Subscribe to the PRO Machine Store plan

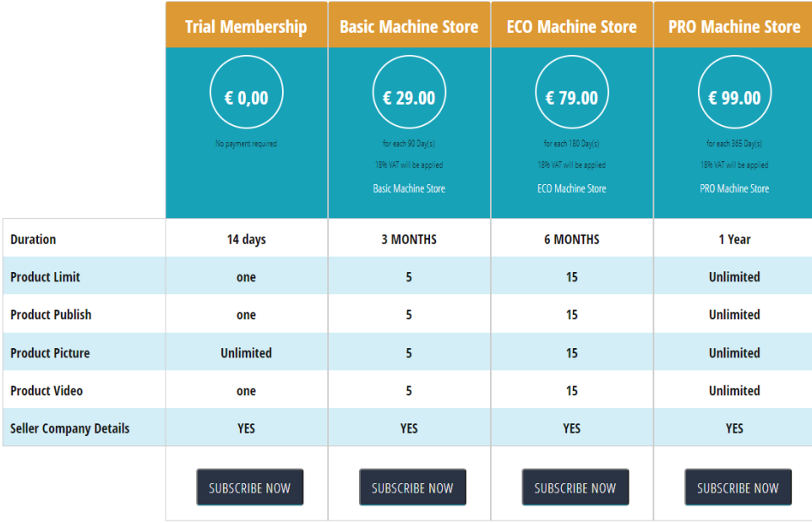tap(738, 488)
